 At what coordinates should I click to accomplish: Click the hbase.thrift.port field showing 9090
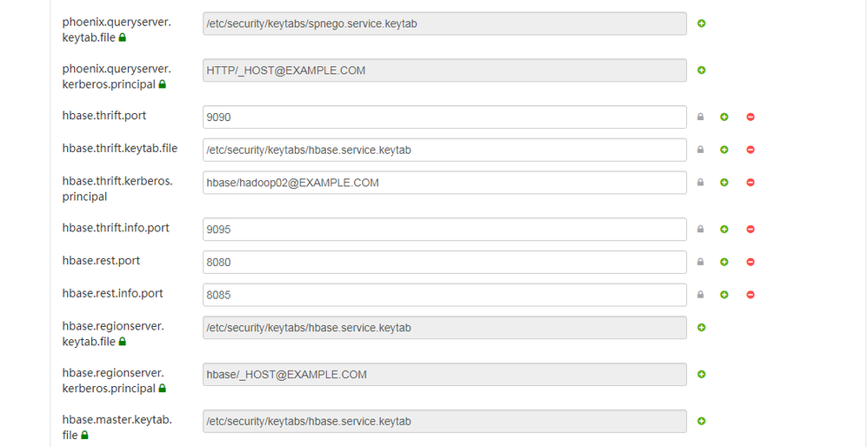coord(444,117)
